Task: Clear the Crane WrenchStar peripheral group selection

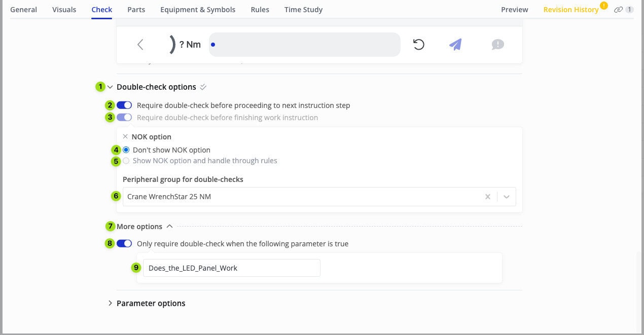Action: [487, 197]
